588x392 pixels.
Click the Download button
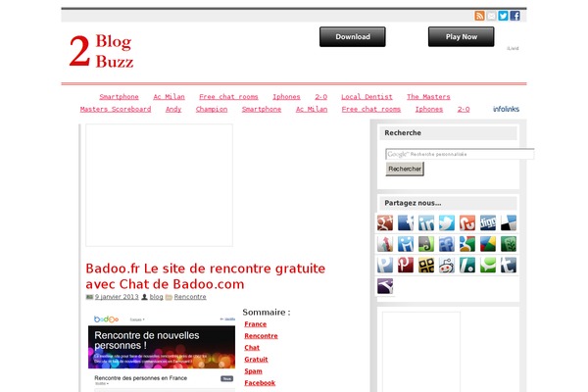click(353, 37)
